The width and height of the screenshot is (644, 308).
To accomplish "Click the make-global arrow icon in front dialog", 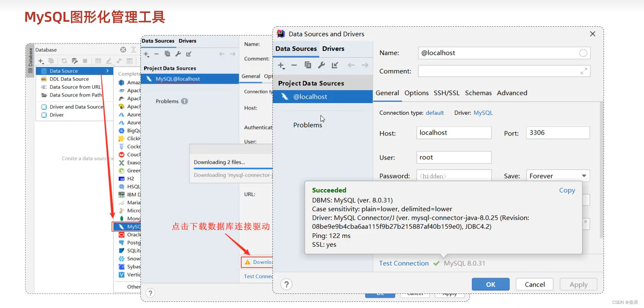I will click(x=335, y=65).
